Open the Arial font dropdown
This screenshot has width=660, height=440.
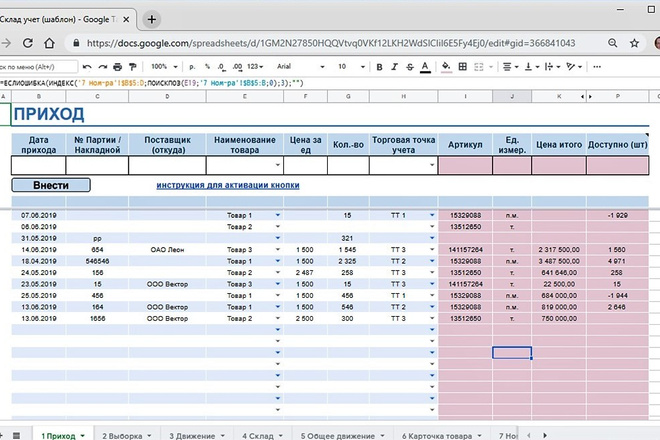coord(301,67)
